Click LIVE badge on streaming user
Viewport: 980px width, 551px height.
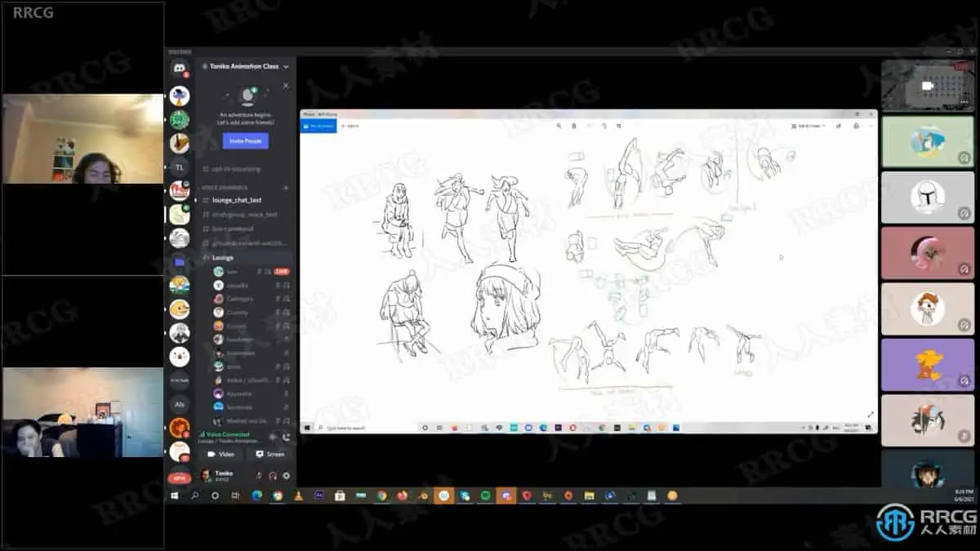283,271
